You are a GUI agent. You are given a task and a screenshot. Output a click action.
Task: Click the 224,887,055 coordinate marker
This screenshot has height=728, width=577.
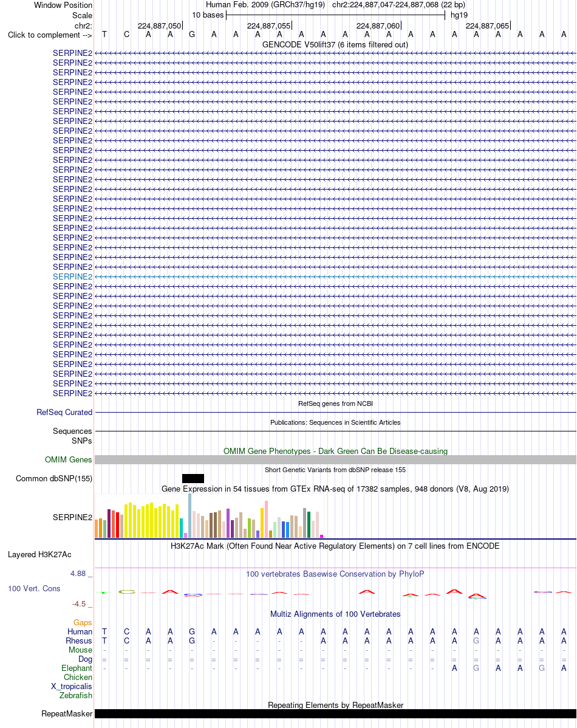[x=269, y=26]
